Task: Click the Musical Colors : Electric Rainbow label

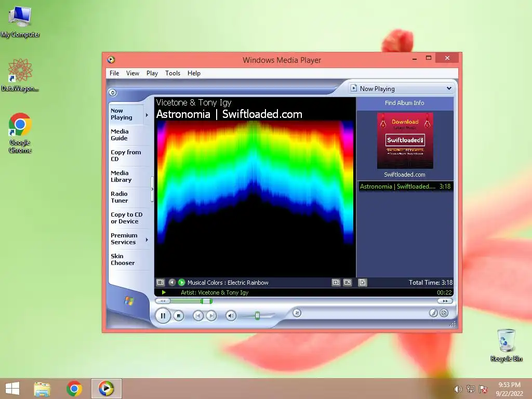Action: (228, 283)
